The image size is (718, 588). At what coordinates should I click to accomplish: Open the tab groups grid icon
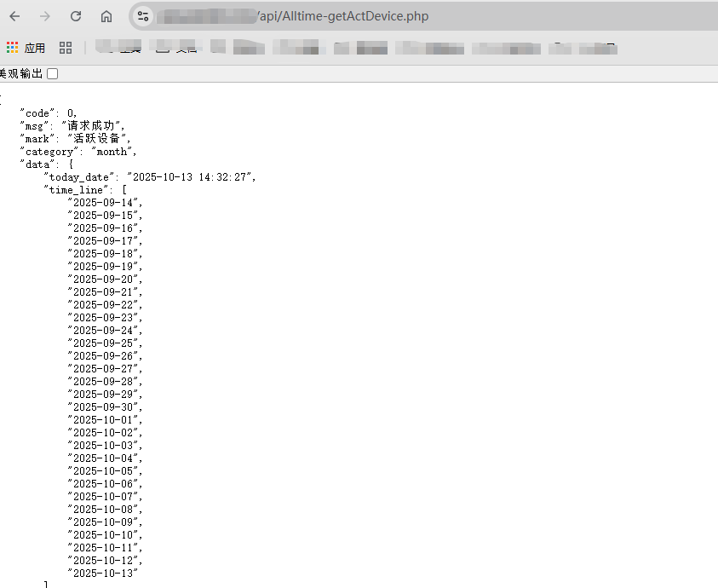coord(66,48)
